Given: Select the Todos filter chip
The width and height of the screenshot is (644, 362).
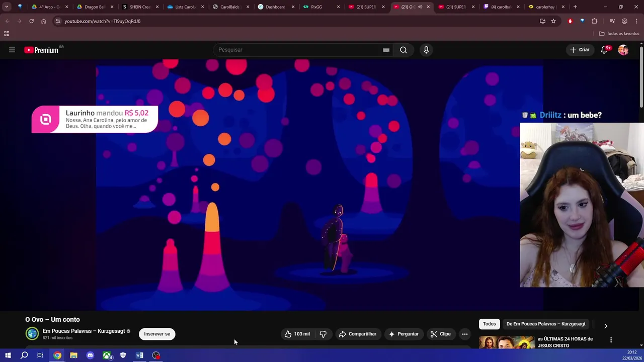Looking at the screenshot, I should [489, 324].
